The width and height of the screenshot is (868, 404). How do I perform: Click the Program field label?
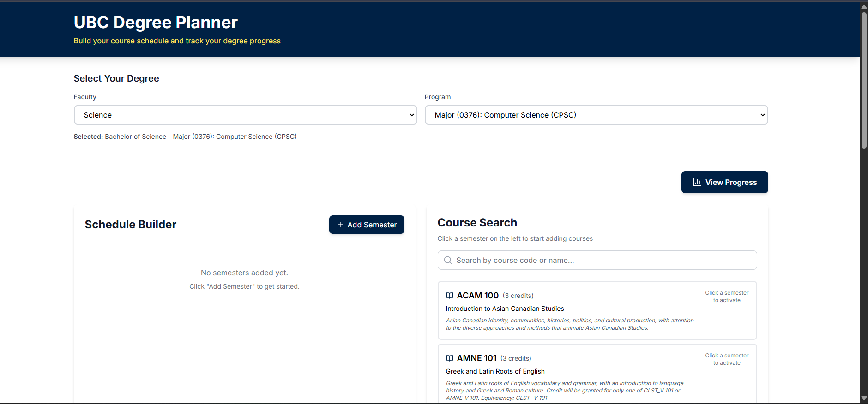click(438, 97)
